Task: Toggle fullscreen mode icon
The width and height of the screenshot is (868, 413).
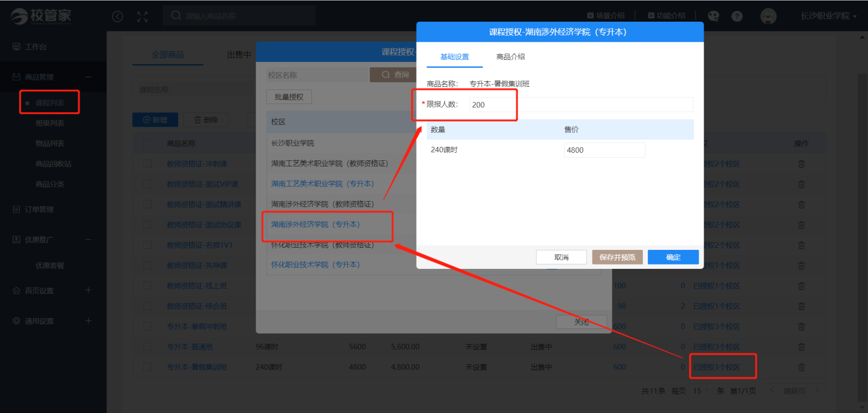Action: click(x=142, y=17)
